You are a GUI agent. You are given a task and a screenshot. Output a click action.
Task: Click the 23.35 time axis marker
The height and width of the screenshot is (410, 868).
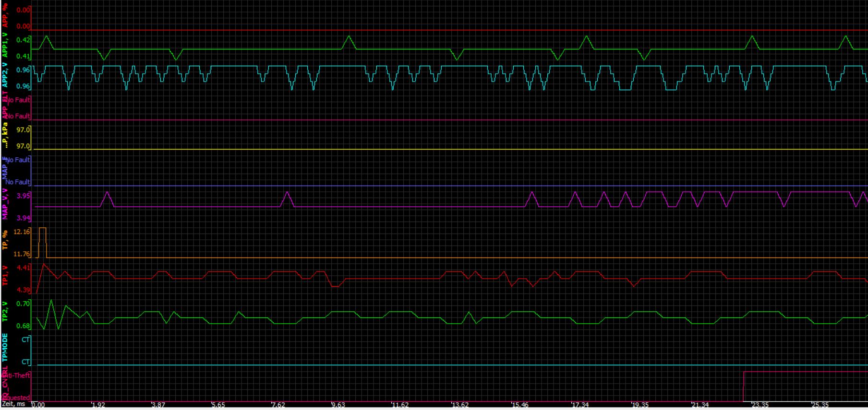pos(759,405)
